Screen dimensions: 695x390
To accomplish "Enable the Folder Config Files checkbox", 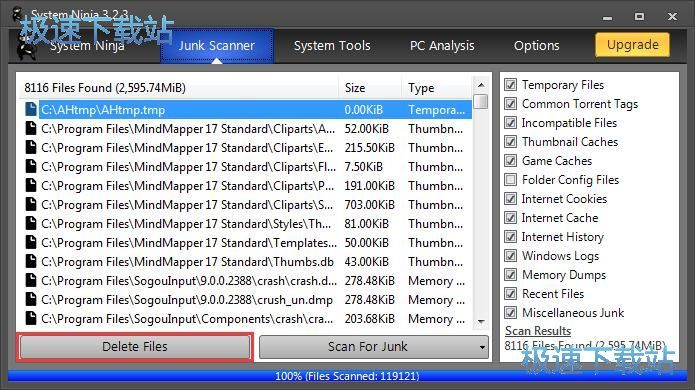I will pyautogui.click(x=511, y=179).
